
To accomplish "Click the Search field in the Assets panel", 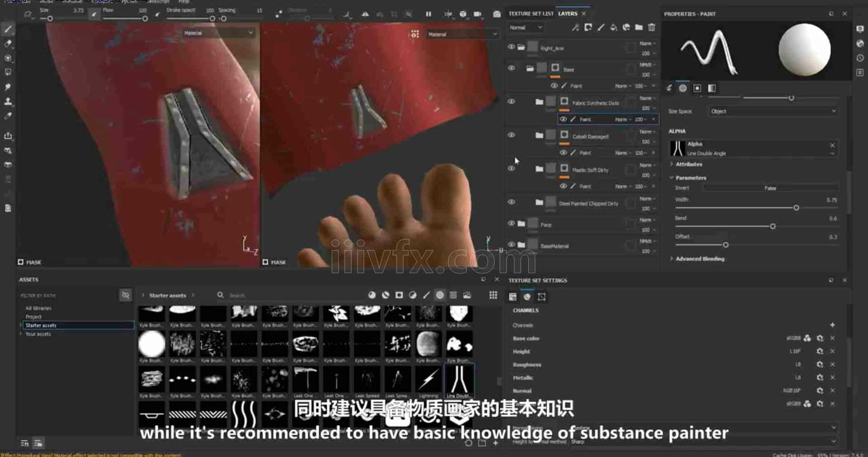I will [x=290, y=295].
